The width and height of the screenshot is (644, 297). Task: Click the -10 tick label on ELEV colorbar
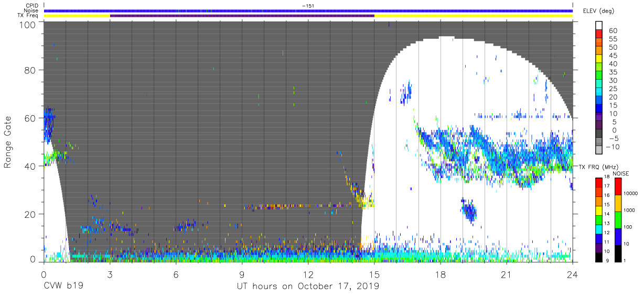tap(613, 147)
